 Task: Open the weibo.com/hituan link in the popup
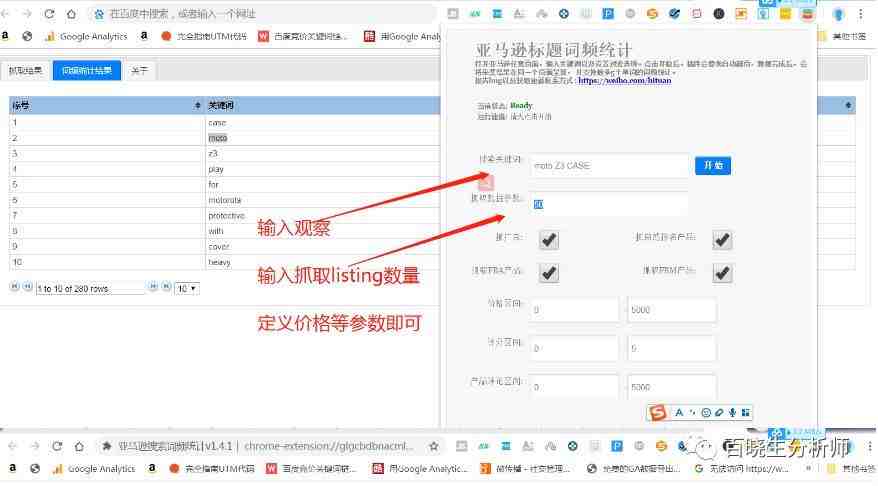624,81
